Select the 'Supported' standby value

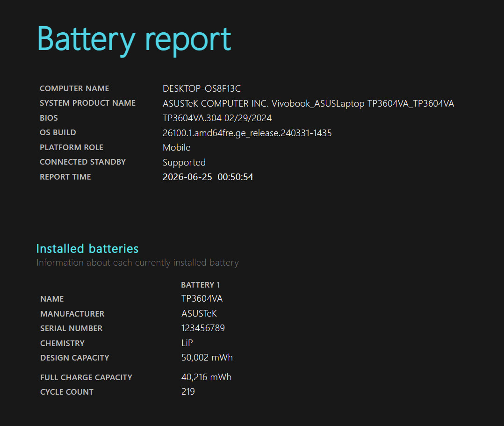184,163
